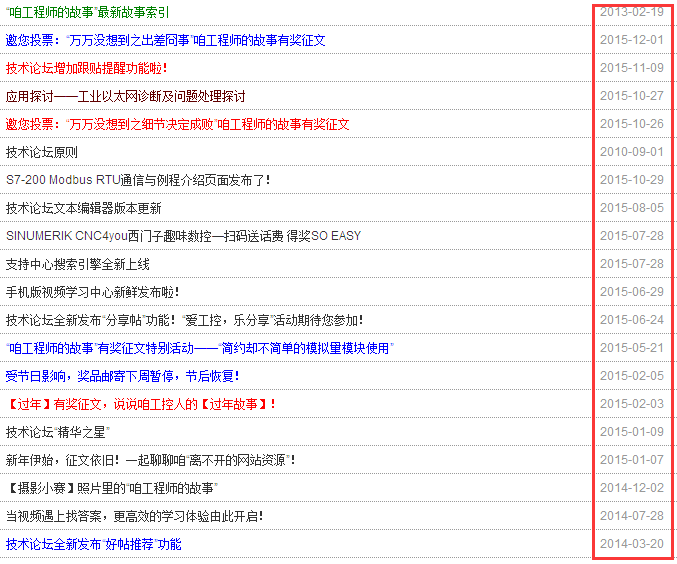Image resolution: width=677 pixels, height=564 pixels.
Task: Click the date 2014-12-02
Action: (632, 488)
